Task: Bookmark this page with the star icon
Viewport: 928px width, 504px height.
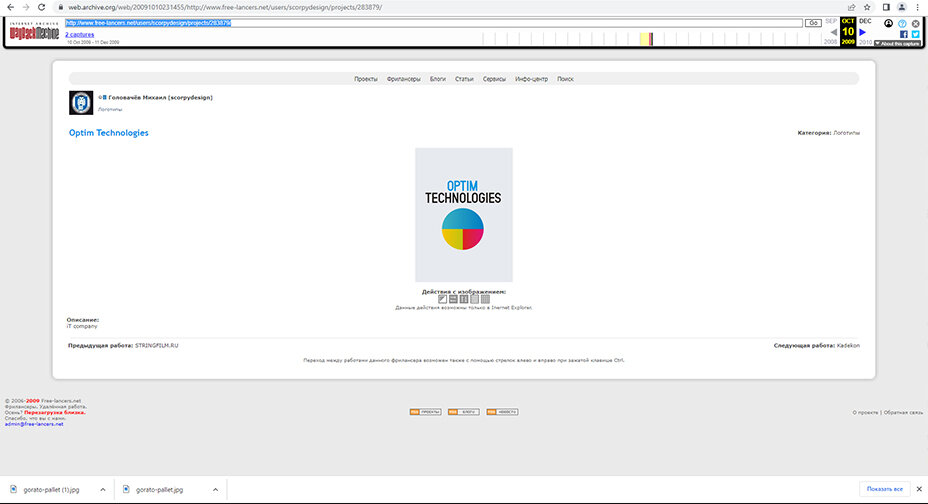Action: 867,7
